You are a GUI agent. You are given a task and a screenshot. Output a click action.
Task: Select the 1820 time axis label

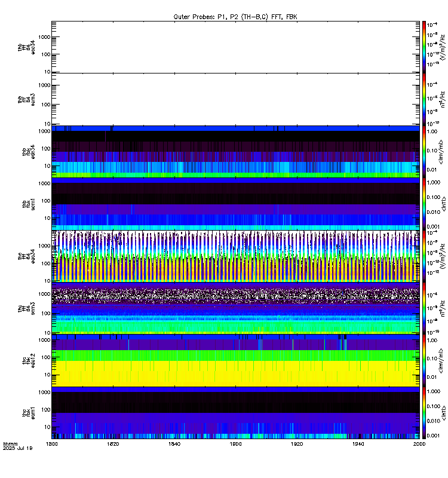pos(113,444)
